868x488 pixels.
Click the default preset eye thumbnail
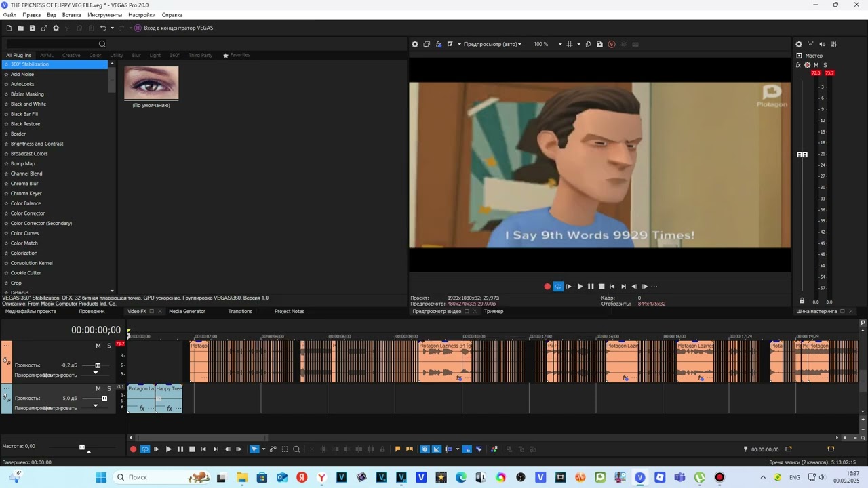click(x=151, y=83)
